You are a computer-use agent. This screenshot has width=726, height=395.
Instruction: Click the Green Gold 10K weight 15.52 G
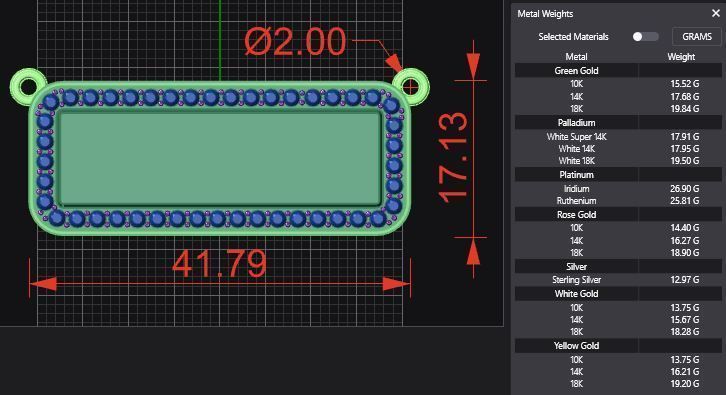click(684, 84)
